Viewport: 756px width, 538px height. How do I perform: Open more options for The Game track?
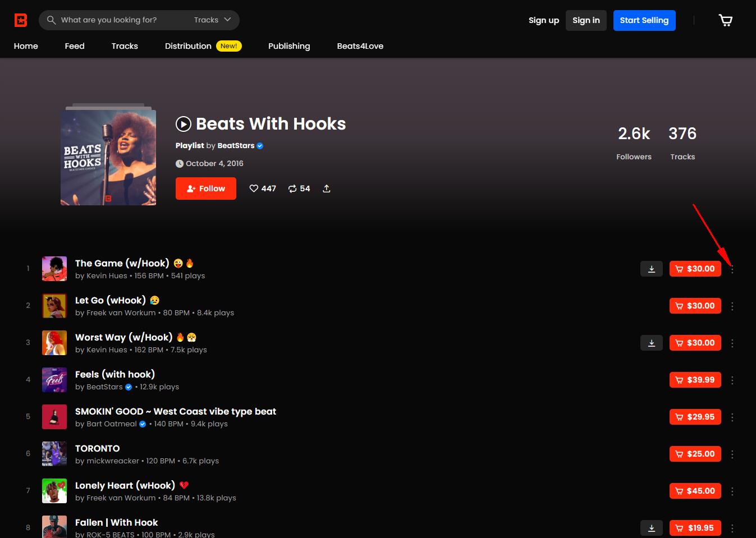point(732,269)
